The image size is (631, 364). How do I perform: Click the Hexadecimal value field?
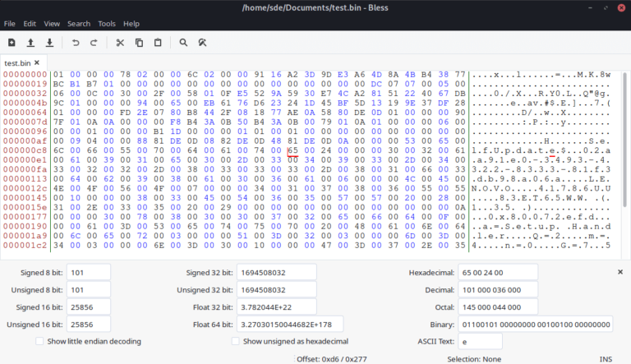(498, 272)
